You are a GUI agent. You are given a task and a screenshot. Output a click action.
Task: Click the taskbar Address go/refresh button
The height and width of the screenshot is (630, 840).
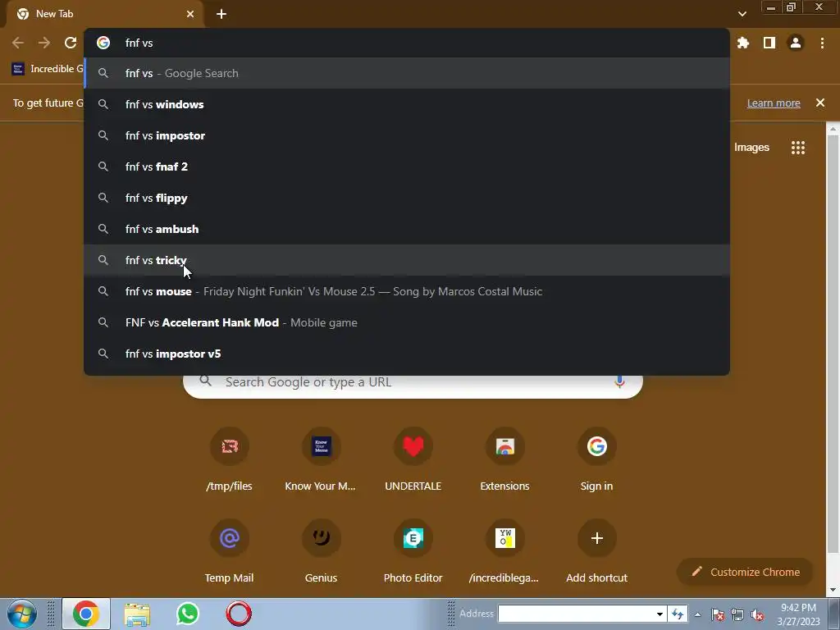[678, 614]
